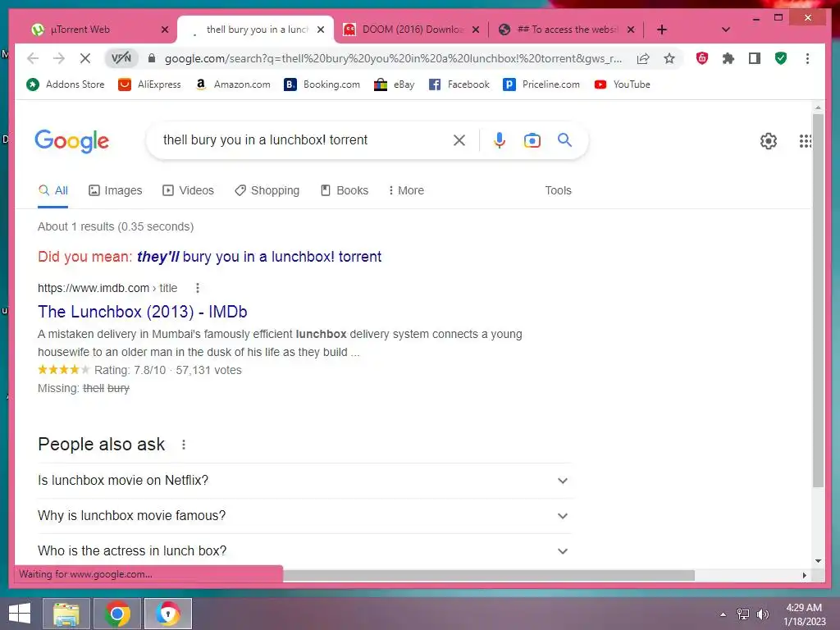Open the AliExpress bookmark

click(149, 84)
